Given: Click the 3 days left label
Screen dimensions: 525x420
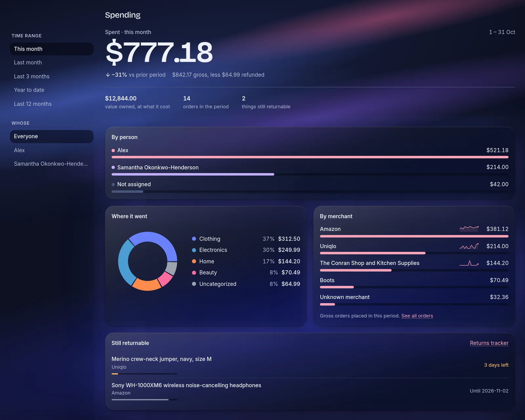Looking at the screenshot, I should coord(496,365).
